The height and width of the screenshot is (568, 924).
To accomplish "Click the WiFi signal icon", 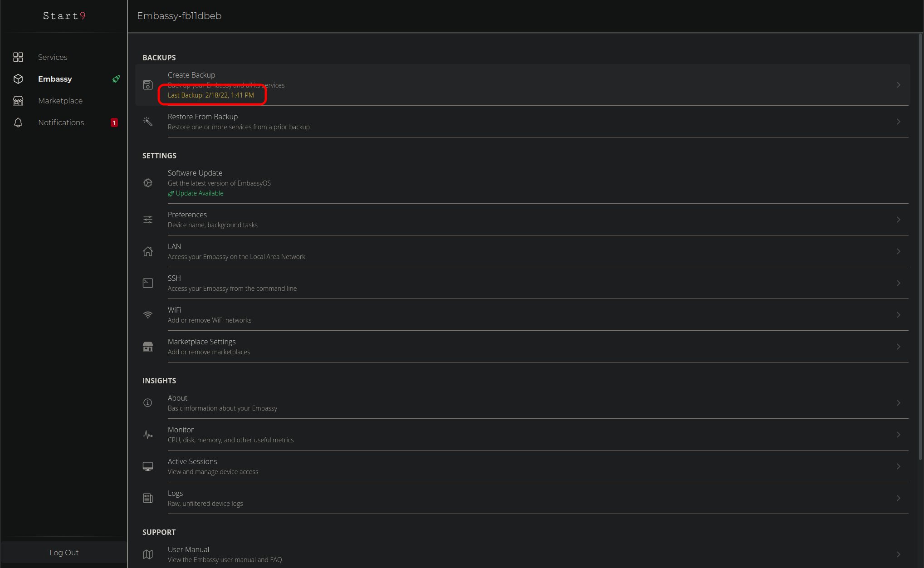I will pyautogui.click(x=148, y=315).
